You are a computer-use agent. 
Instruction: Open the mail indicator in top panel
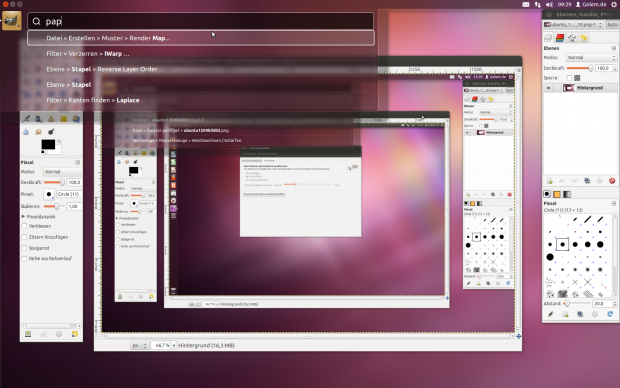pyautogui.click(x=525, y=4)
